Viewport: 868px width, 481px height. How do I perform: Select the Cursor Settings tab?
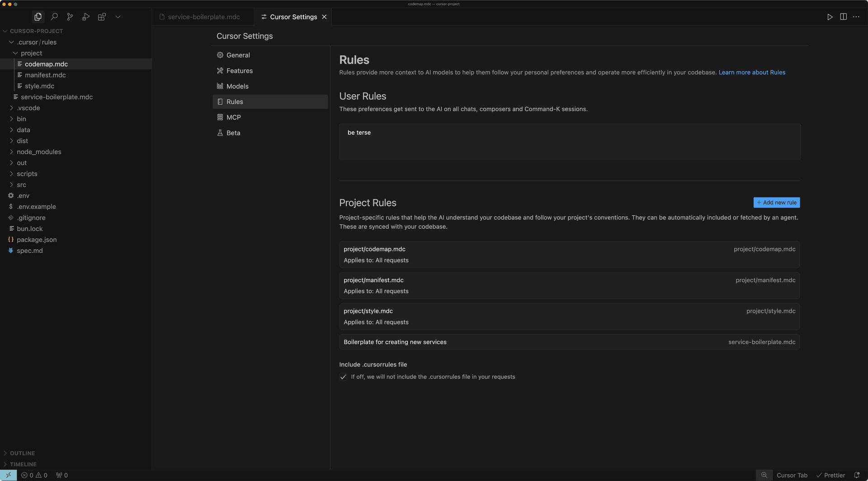292,17
